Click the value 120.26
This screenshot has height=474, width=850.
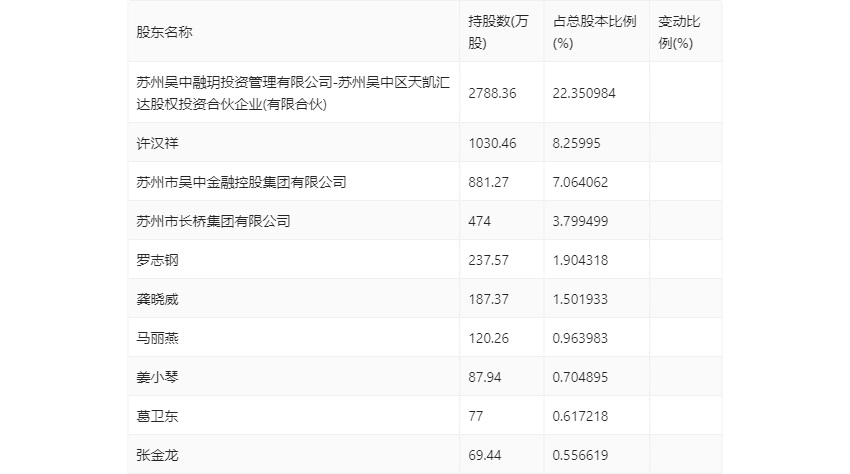click(x=488, y=338)
